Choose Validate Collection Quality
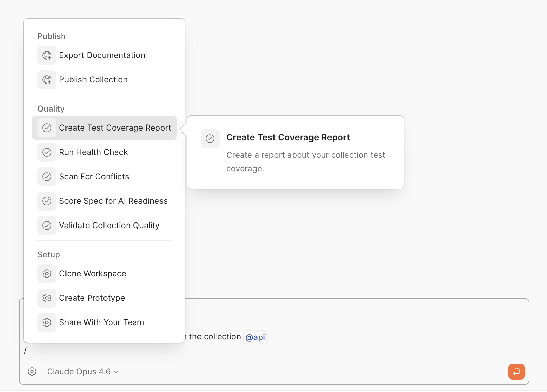This screenshot has width=547, height=392. 104,226
